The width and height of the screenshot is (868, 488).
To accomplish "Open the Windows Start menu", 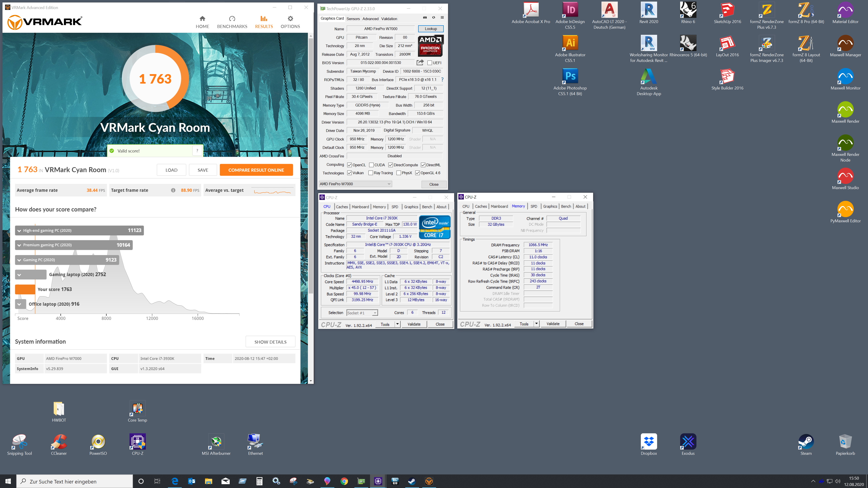I will coord(8,482).
